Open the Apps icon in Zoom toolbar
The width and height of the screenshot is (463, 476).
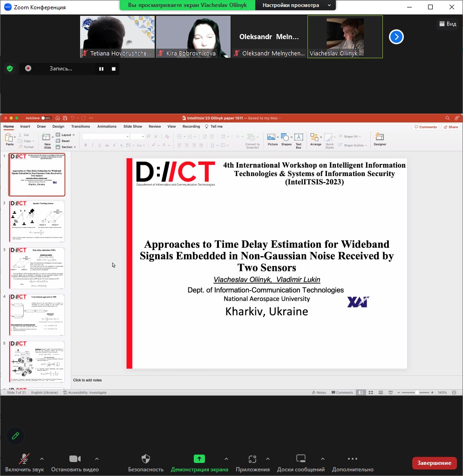point(252,459)
